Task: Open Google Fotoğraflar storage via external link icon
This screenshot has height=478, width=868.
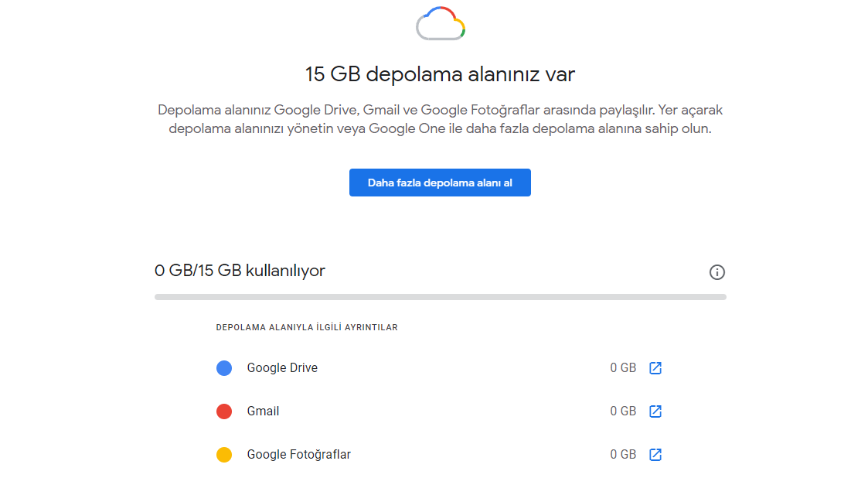Action: (655, 455)
